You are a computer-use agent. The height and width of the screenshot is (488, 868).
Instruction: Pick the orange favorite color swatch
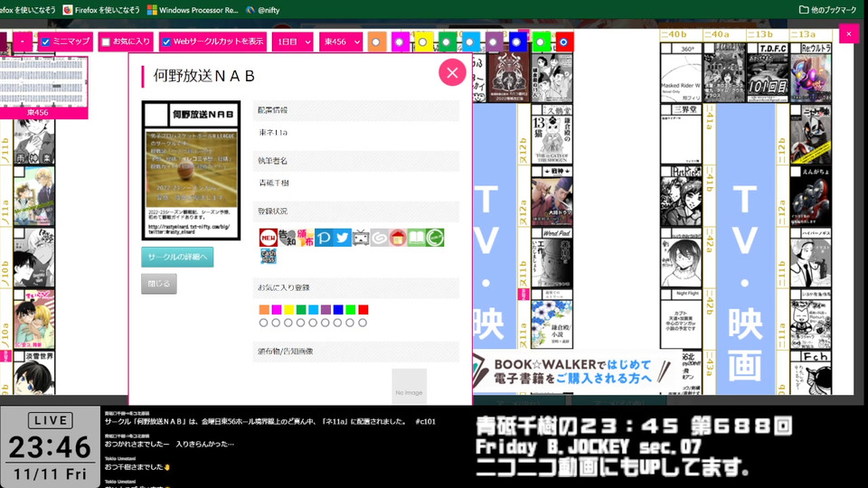[264, 310]
